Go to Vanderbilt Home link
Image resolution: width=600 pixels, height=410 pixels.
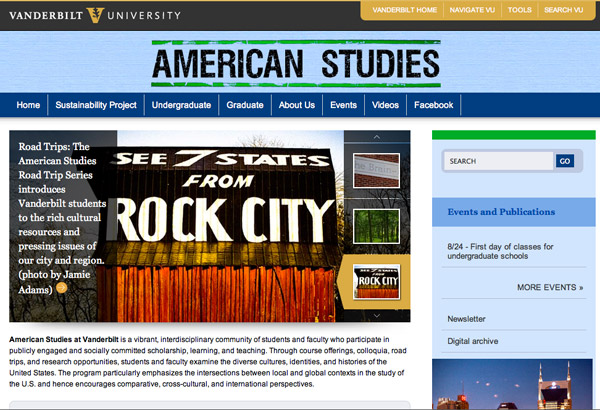(x=405, y=9)
